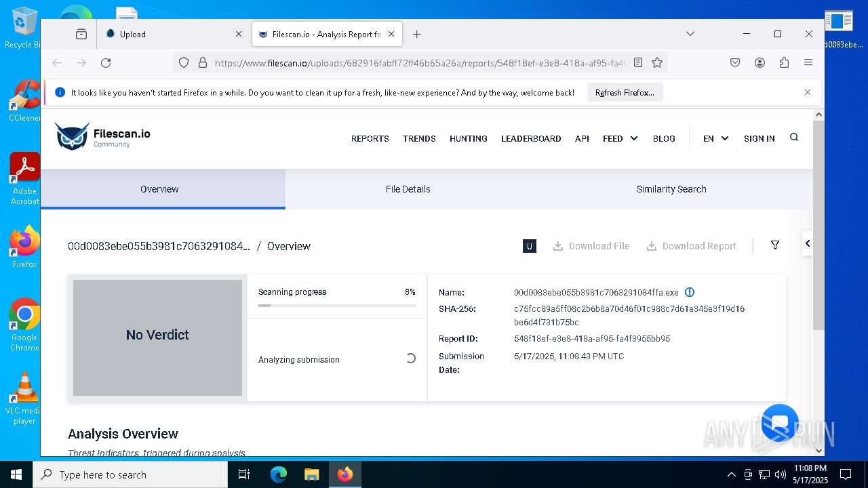Click the scanning progress bar
Image resolution: width=868 pixels, height=488 pixels.
coord(337,306)
